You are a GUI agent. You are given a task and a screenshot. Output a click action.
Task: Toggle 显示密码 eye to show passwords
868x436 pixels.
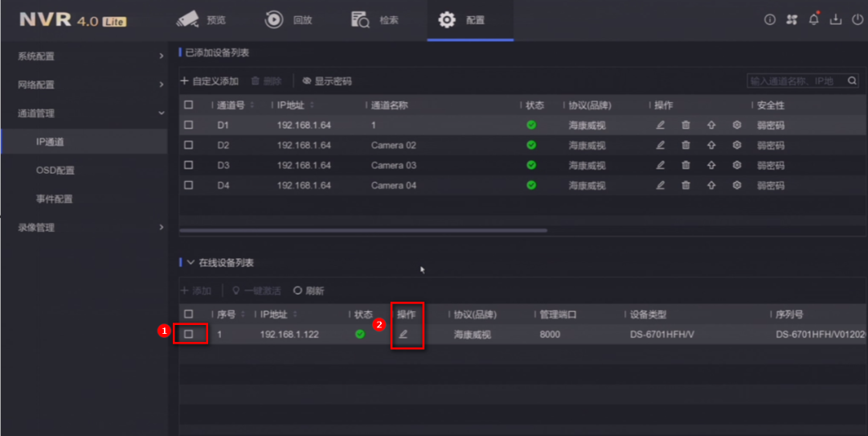point(326,81)
